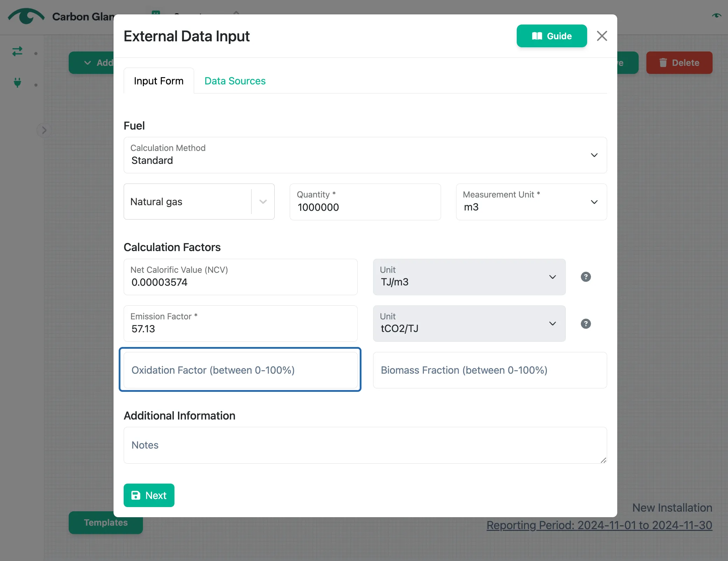
Task: Open the Templates button in background
Action: (106, 522)
